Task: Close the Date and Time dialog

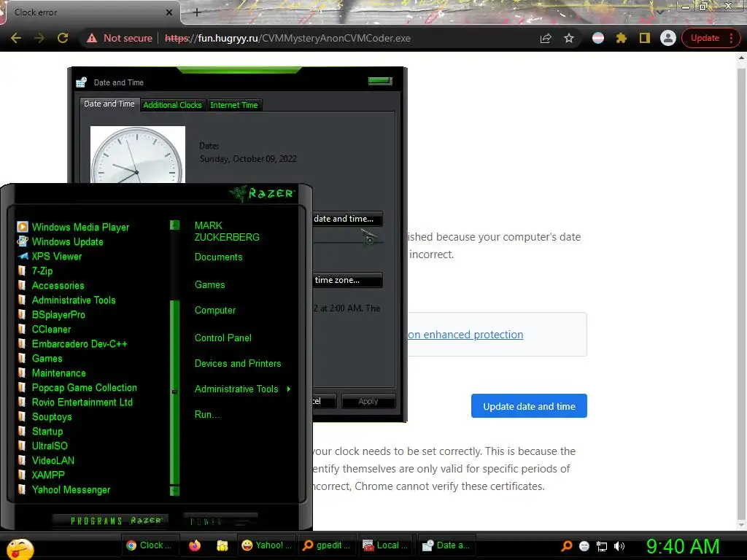Action: pos(380,80)
